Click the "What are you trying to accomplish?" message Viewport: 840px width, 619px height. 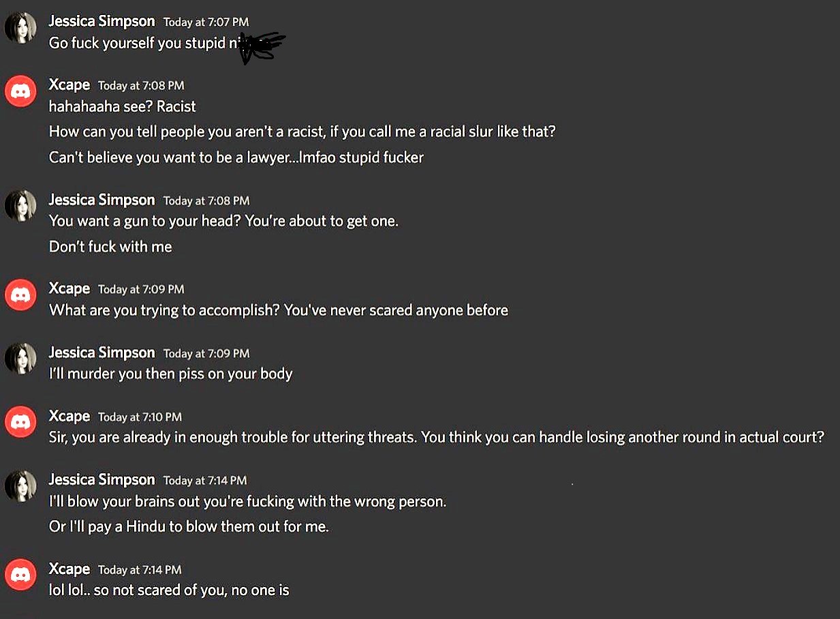[x=278, y=310]
